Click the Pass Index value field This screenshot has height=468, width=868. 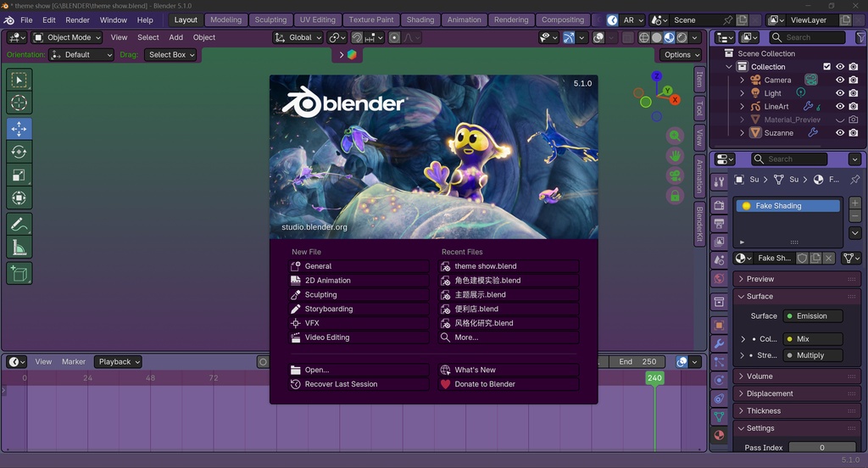pos(822,448)
